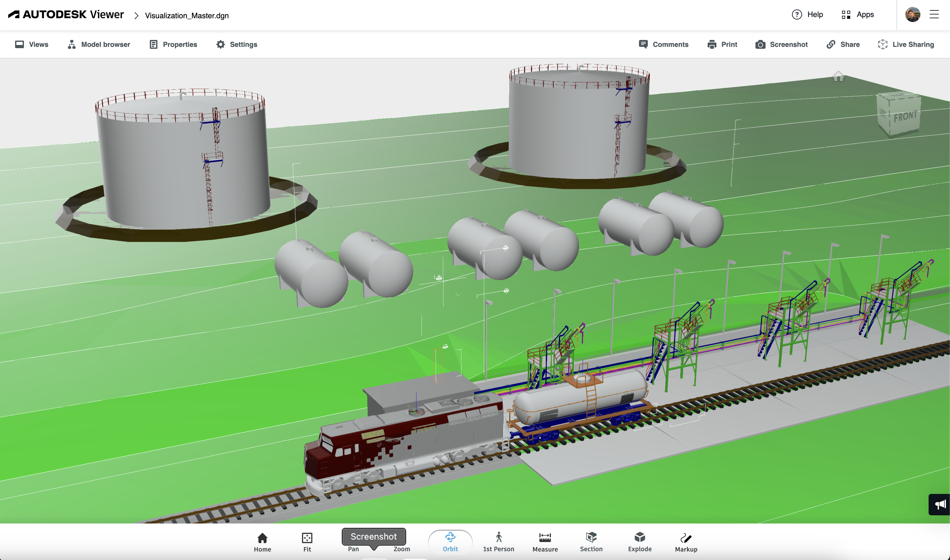Open the Views panel

pyautogui.click(x=32, y=45)
